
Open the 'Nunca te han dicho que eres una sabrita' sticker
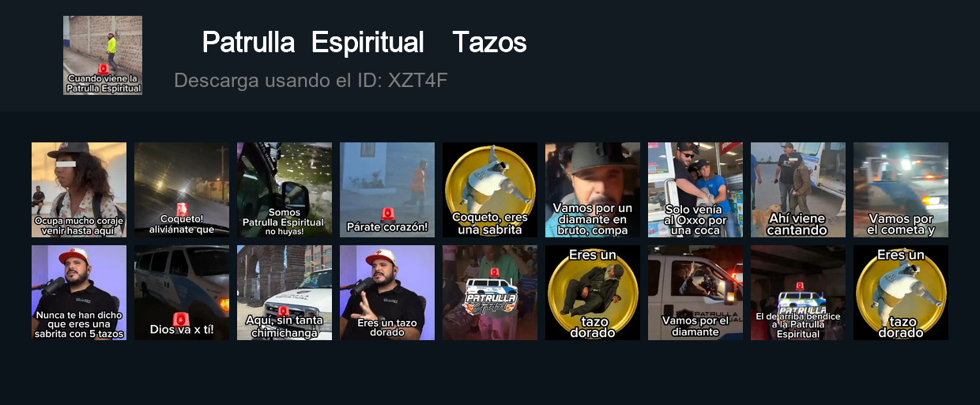pyautogui.click(x=79, y=293)
